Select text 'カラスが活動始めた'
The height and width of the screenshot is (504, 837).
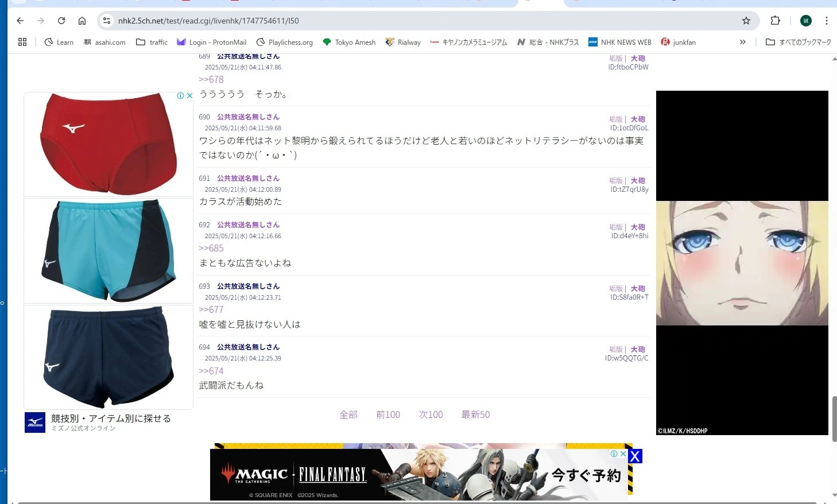[x=241, y=202]
